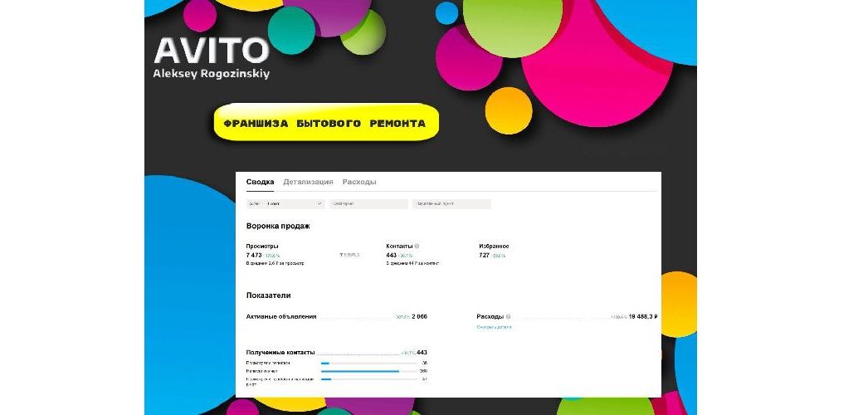This screenshot has height=415, width=868.
Task: Click the category filter field
Action: pyautogui.click(x=368, y=203)
